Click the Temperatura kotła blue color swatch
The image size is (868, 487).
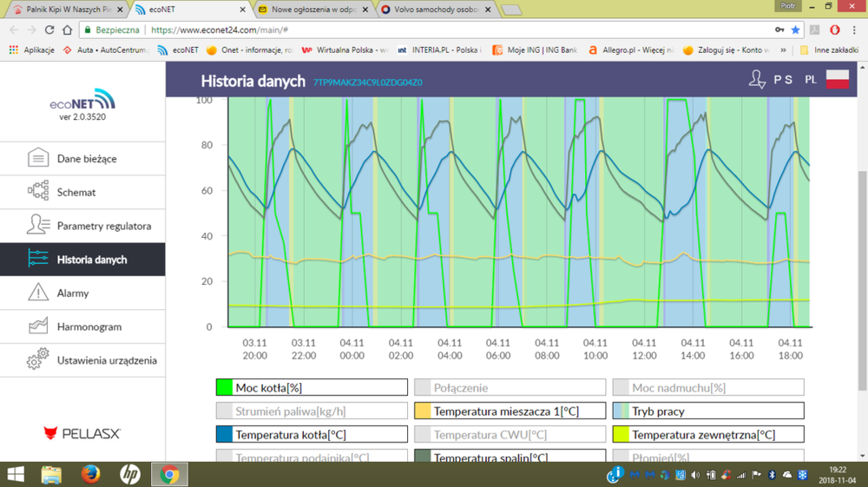pyautogui.click(x=224, y=435)
